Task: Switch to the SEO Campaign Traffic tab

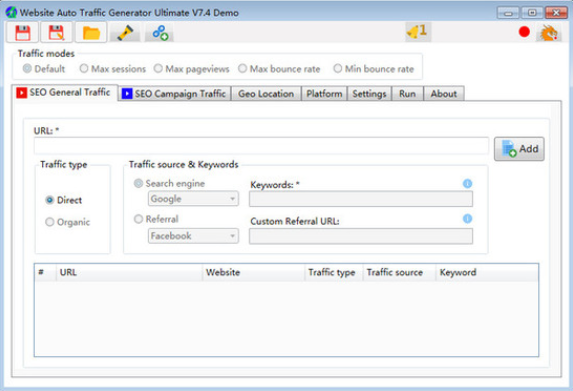Action: [174, 94]
